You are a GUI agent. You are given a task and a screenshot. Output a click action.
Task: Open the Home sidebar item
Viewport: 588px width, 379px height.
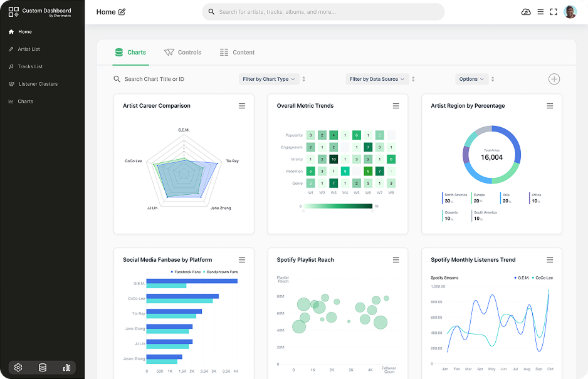click(x=20, y=32)
